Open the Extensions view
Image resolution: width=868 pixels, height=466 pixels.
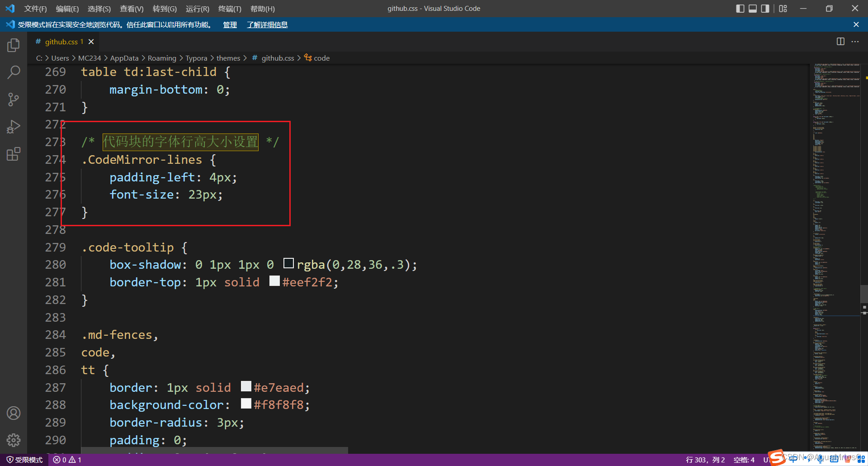tap(14, 154)
